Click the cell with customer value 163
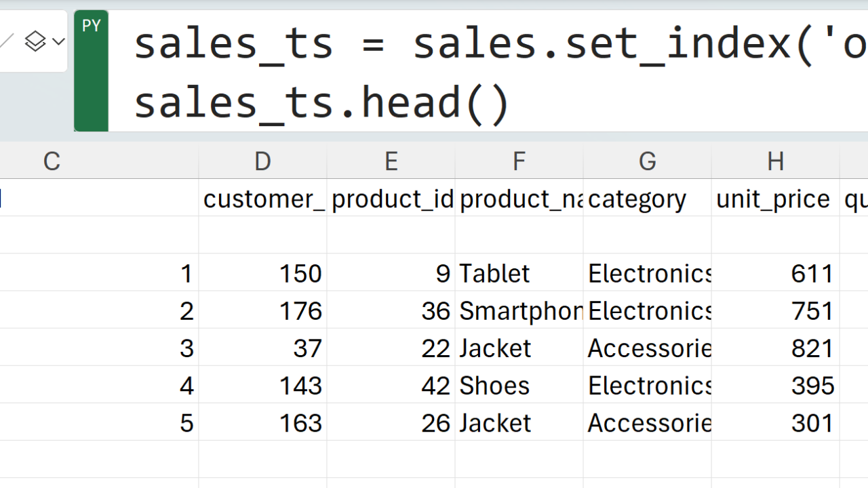Viewport: 868px width, 488px height. coord(263,423)
